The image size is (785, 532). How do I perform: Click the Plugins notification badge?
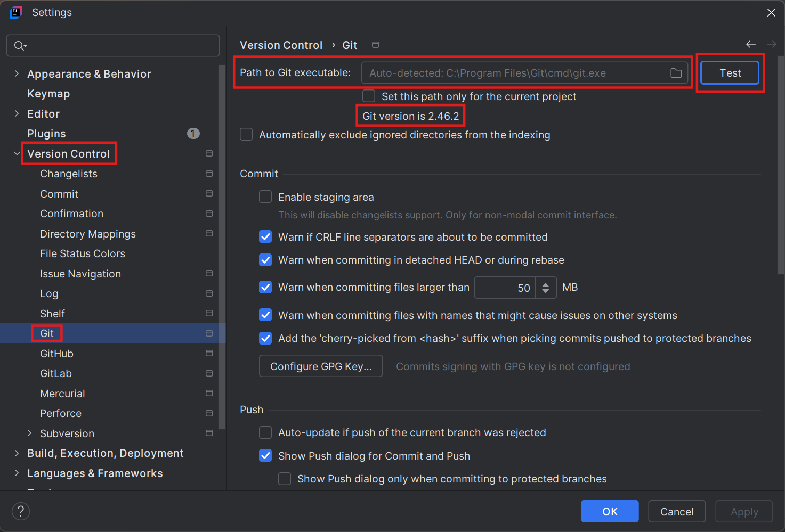[193, 133]
